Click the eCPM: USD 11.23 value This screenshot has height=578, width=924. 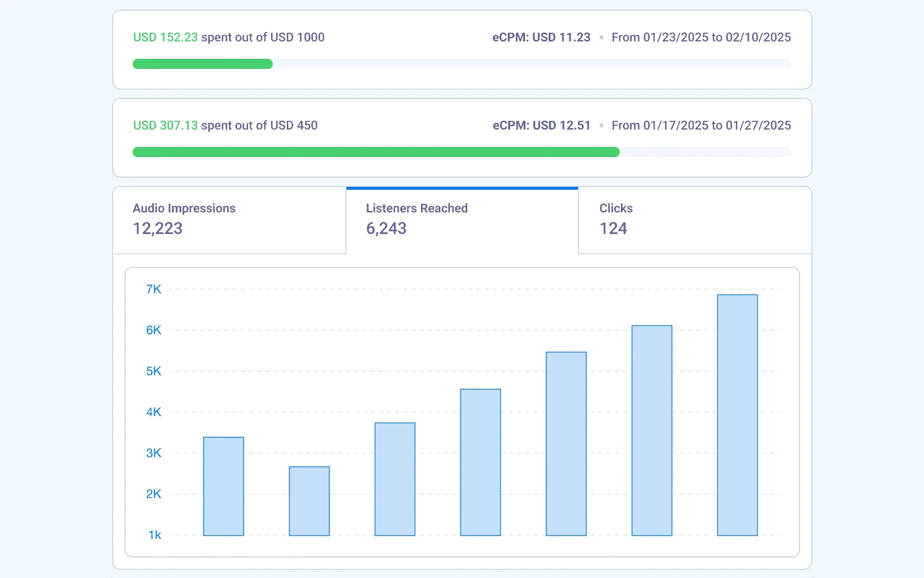(x=540, y=37)
